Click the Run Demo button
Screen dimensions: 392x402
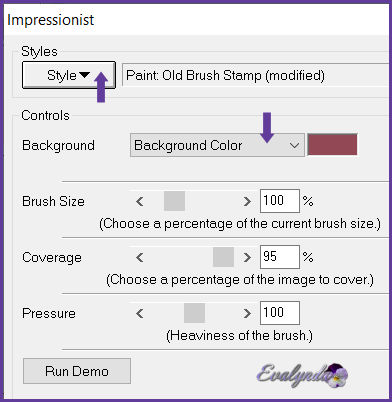pyautogui.click(x=77, y=371)
